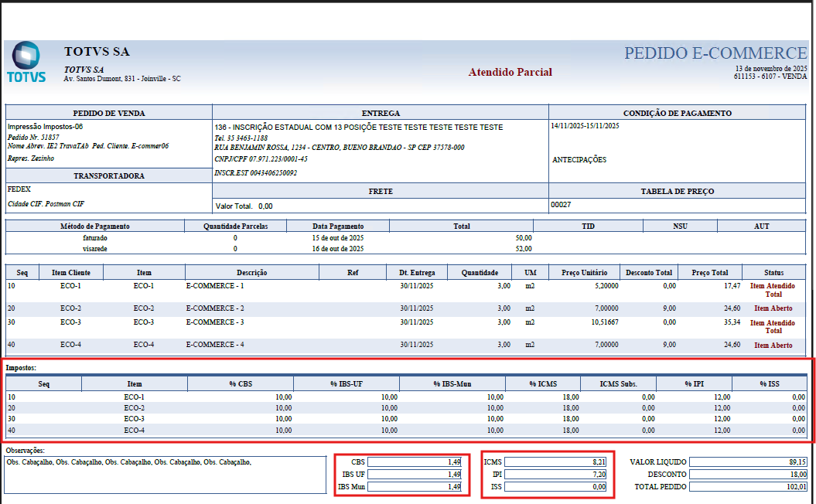Screen dimensions: 816x504
Task: Click the DESCONTO field 18,00
Action: [749, 475]
